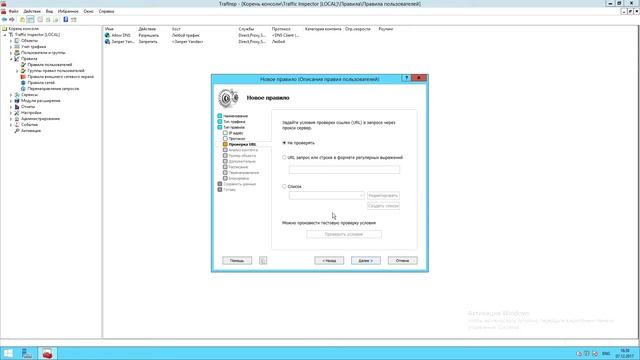The height and width of the screenshot is (360, 640).
Task: Click the Активация key icon
Action: (17, 131)
